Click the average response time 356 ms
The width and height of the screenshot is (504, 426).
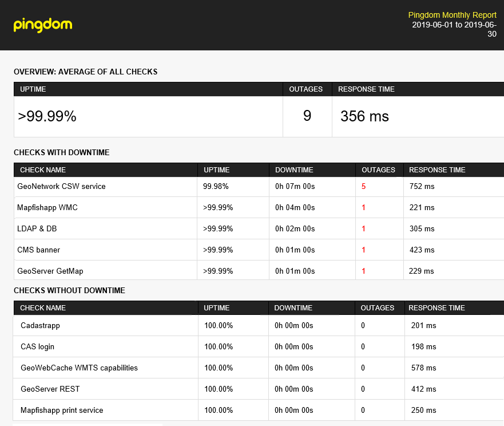click(364, 116)
